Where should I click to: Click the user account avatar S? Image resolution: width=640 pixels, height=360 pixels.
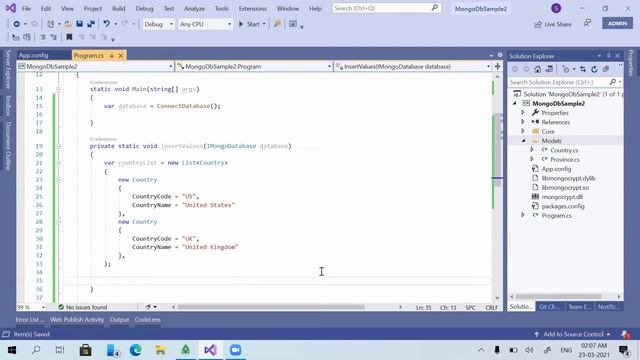pos(556,8)
